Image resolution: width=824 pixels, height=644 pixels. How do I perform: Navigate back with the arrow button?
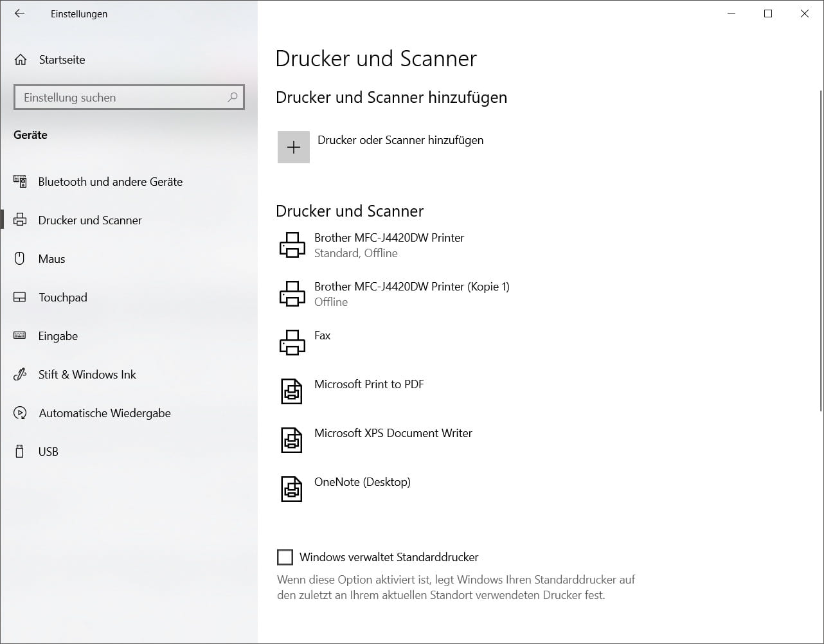click(19, 13)
